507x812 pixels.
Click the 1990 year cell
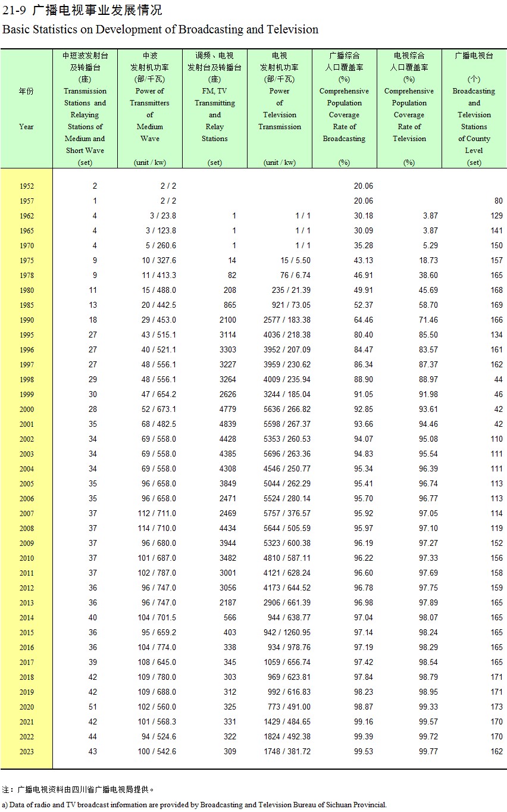click(26, 320)
